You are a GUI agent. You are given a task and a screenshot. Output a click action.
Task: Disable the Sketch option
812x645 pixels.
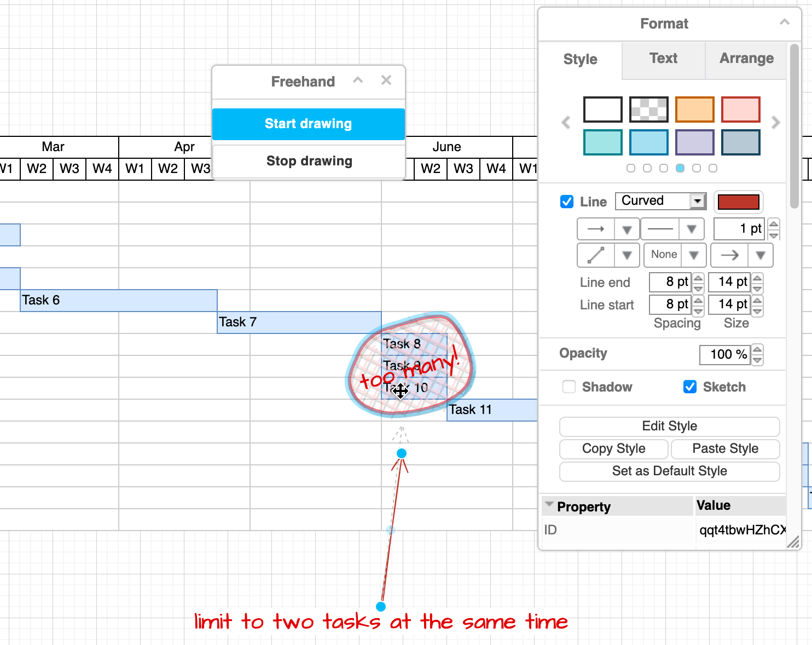coord(689,387)
